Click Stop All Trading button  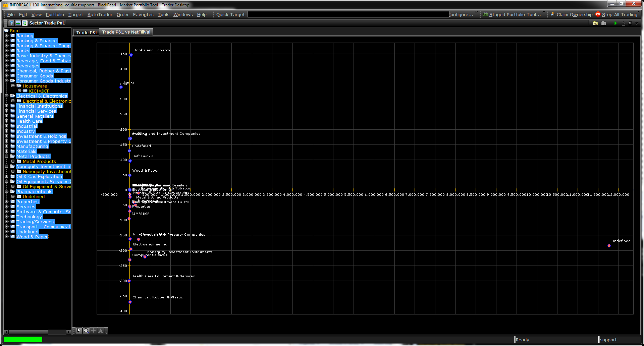coord(616,14)
